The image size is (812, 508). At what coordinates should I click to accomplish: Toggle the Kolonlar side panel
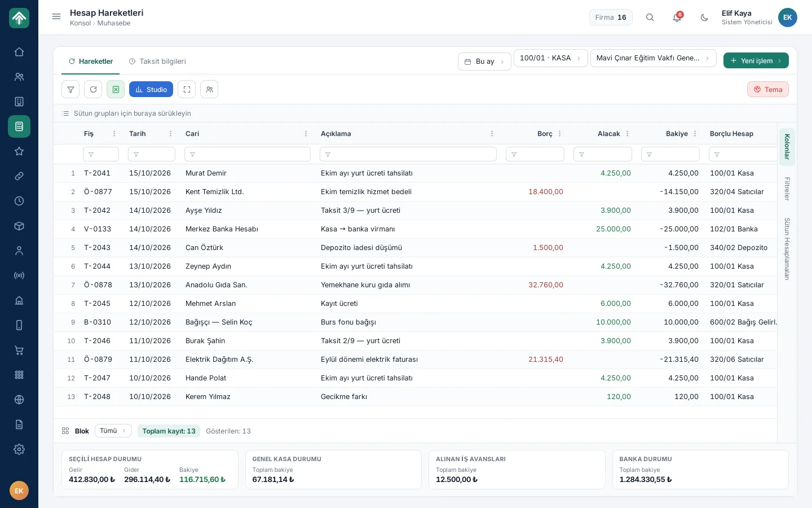click(x=787, y=147)
